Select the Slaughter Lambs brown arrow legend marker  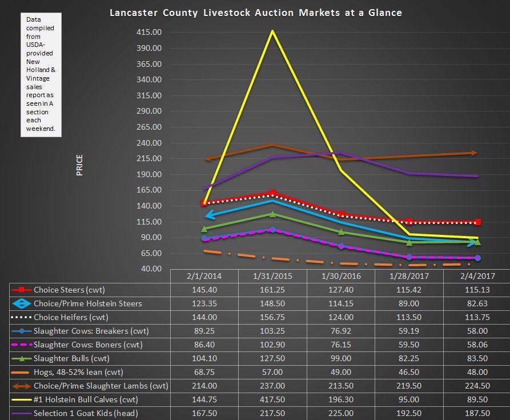point(22,386)
